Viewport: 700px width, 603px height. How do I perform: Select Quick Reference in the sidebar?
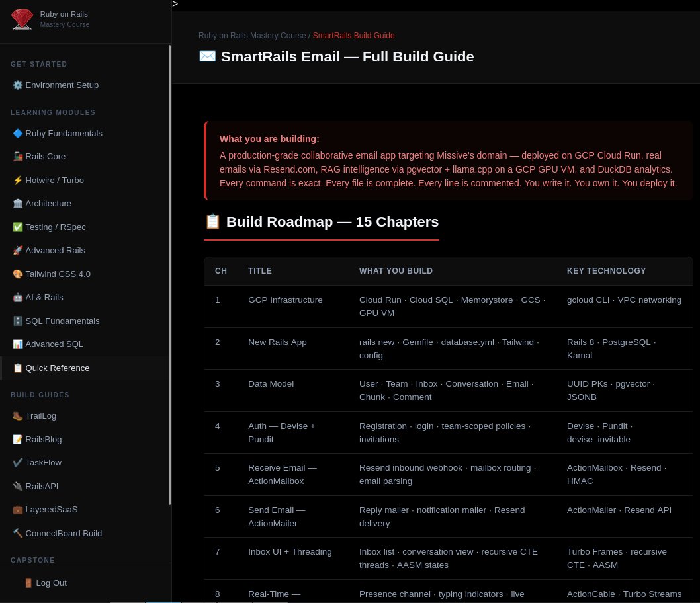pyautogui.click(x=85, y=368)
